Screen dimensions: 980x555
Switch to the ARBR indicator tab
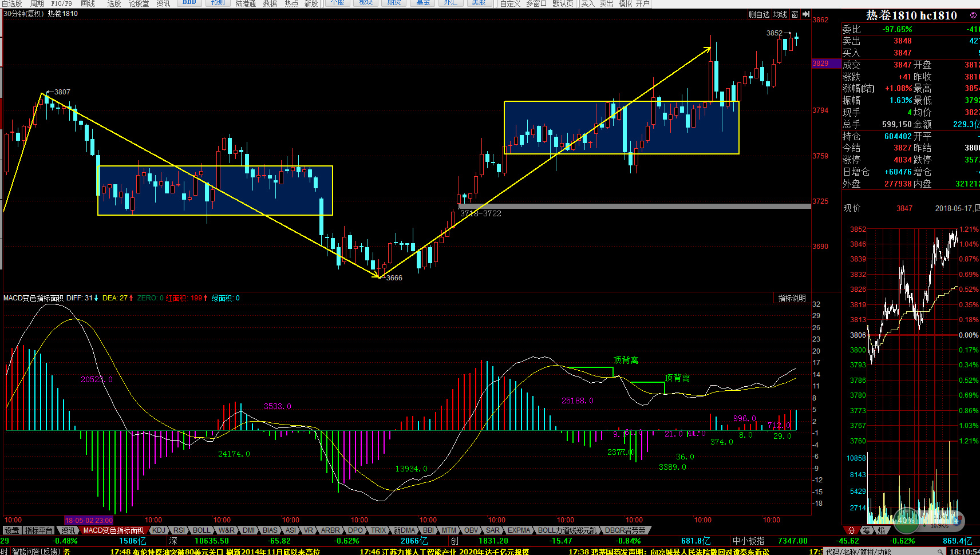tap(330, 530)
